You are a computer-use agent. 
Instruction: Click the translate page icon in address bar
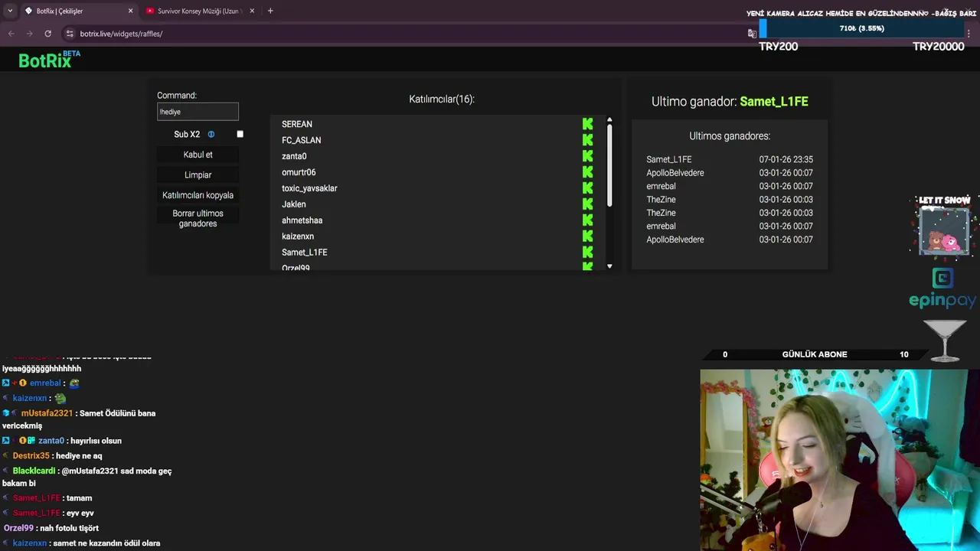tap(752, 34)
